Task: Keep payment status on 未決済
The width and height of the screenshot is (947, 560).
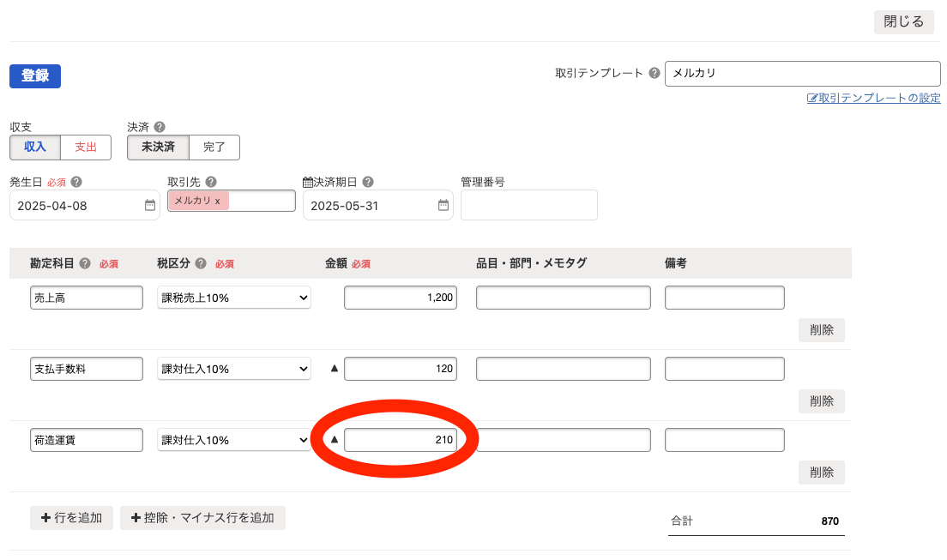Action: (157, 147)
